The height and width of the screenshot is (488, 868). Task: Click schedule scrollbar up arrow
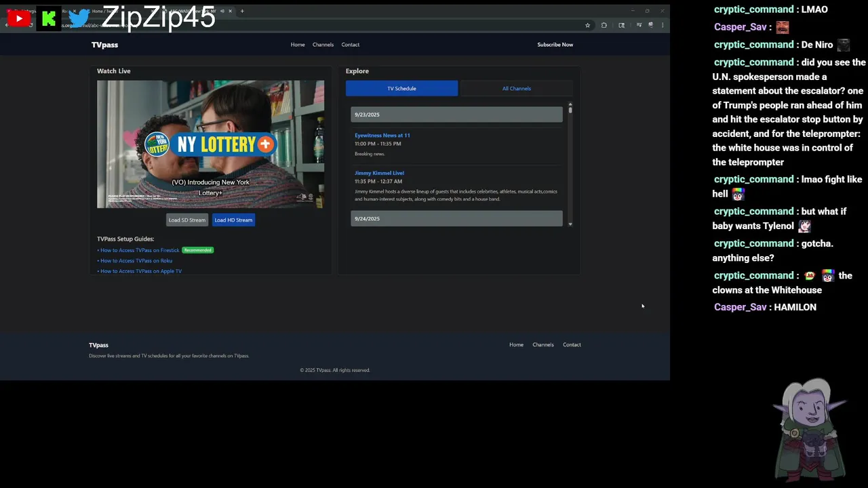[x=570, y=104]
